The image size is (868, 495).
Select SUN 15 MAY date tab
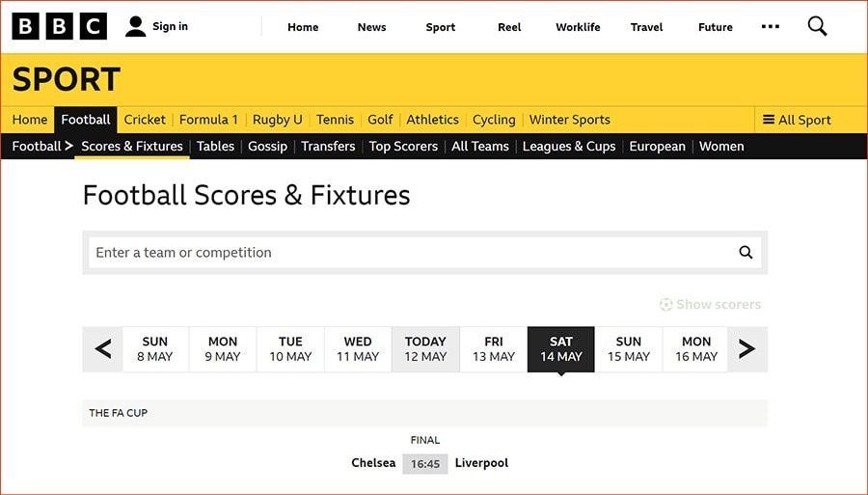coord(628,349)
